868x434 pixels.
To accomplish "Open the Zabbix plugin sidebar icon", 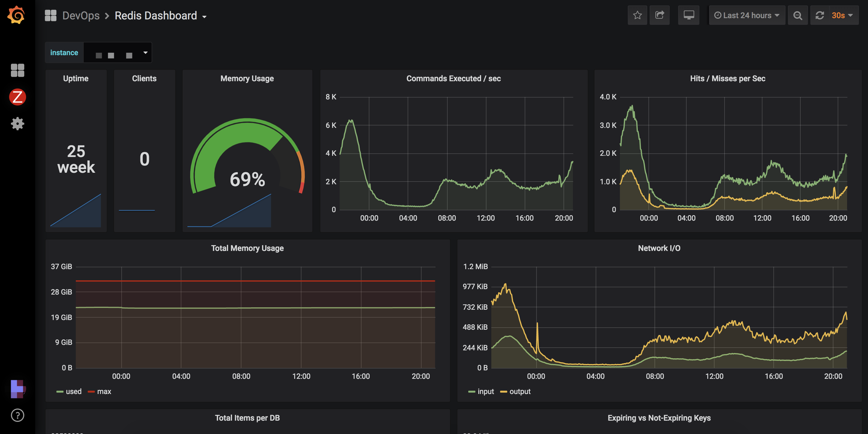I will pyautogui.click(x=18, y=97).
